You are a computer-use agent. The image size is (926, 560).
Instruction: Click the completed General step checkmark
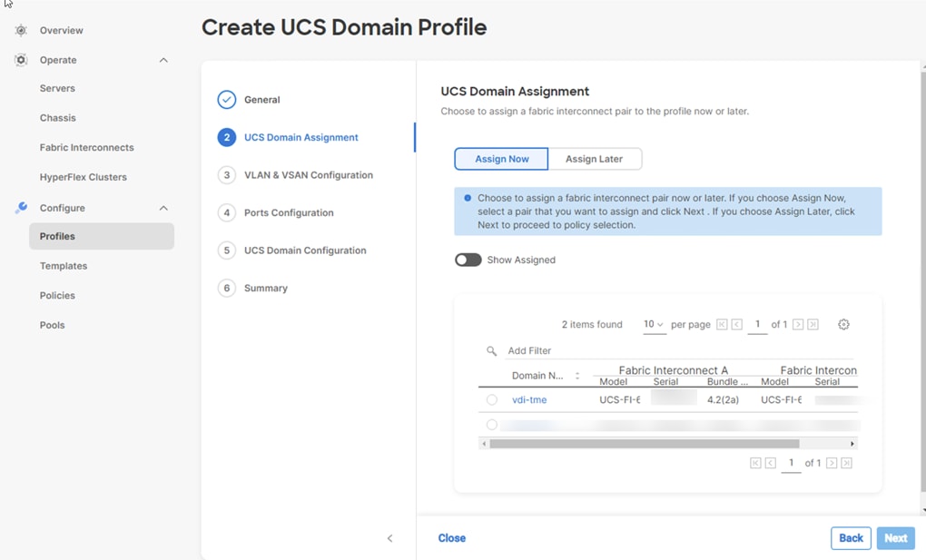point(226,100)
